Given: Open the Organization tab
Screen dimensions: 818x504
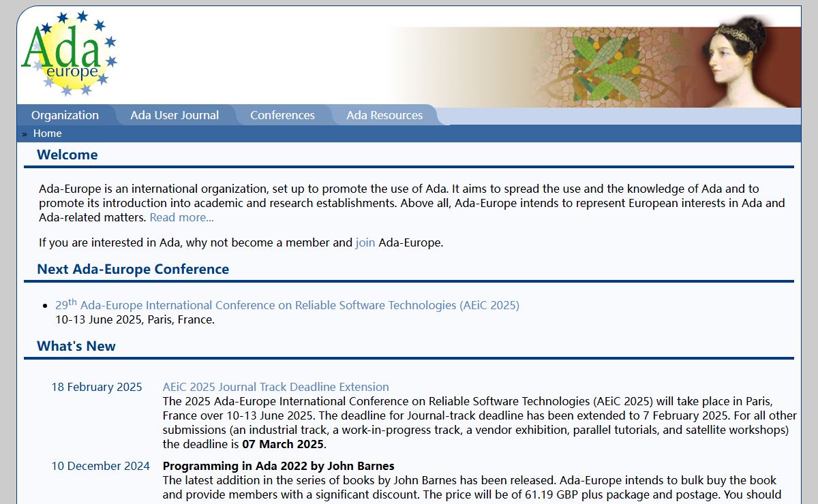Looking at the screenshot, I should (65, 115).
